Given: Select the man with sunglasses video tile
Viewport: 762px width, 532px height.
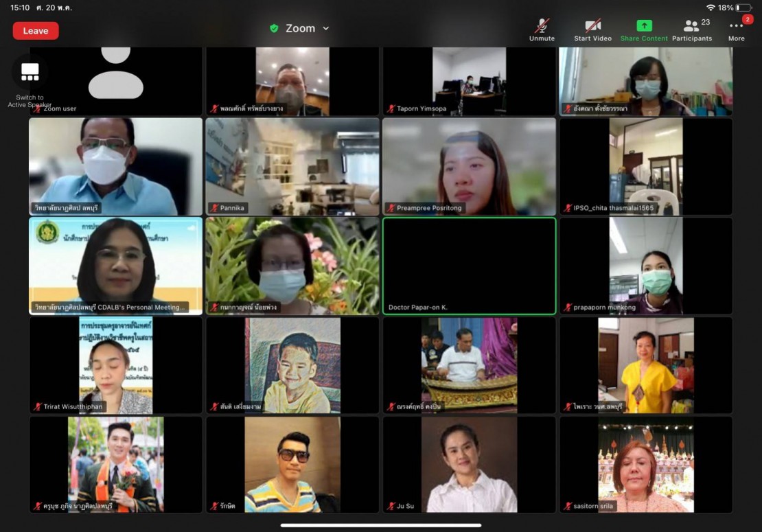Looking at the screenshot, I should pos(292,465).
